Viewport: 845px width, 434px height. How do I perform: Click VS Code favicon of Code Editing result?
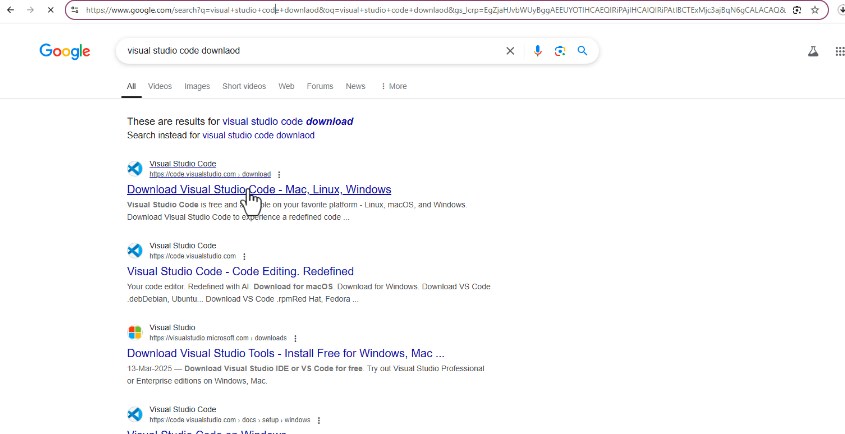pyautogui.click(x=135, y=251)
